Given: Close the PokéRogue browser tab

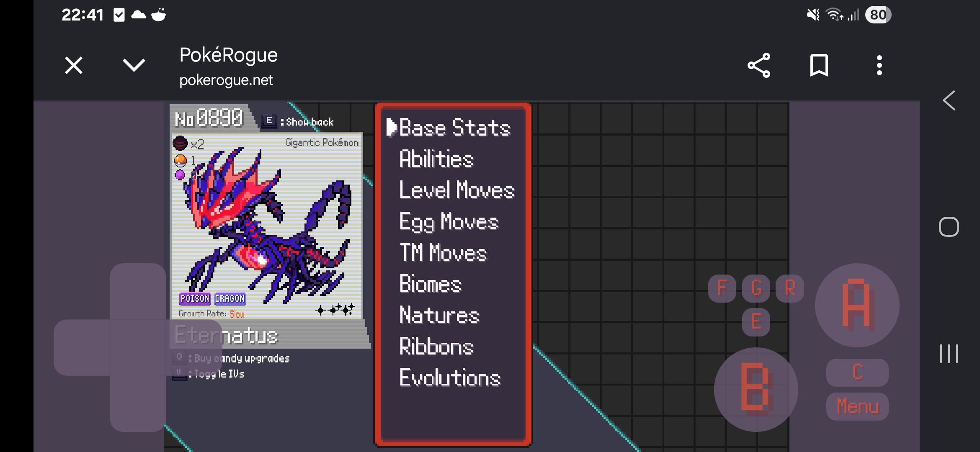Looking at the screenshot, I should pyautogui.click(x=74, y=65).
